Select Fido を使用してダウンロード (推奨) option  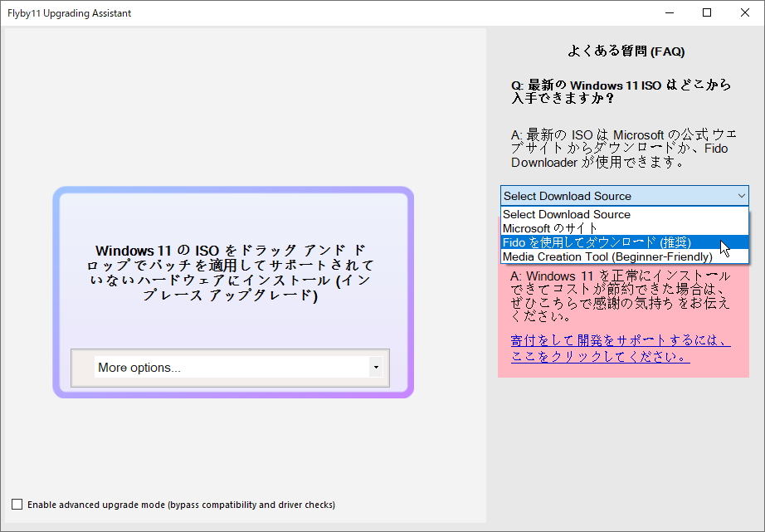point(625,242)
